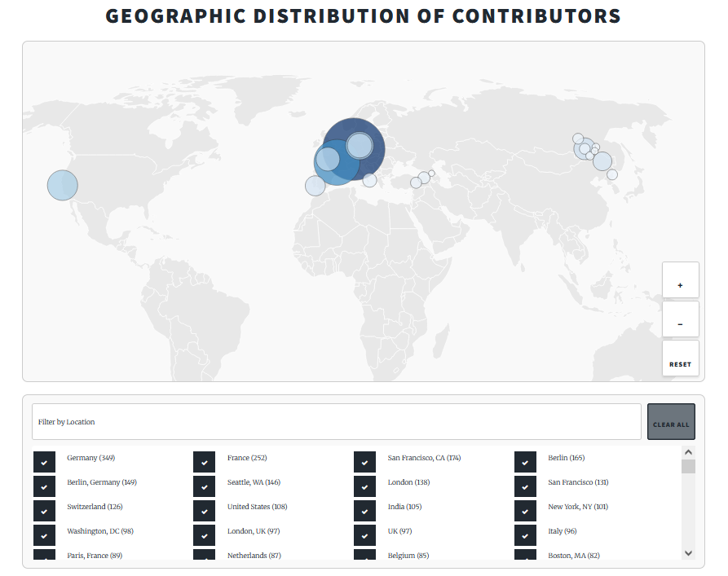Disable the New York, NY (101) checkbox

coord(525,510)
